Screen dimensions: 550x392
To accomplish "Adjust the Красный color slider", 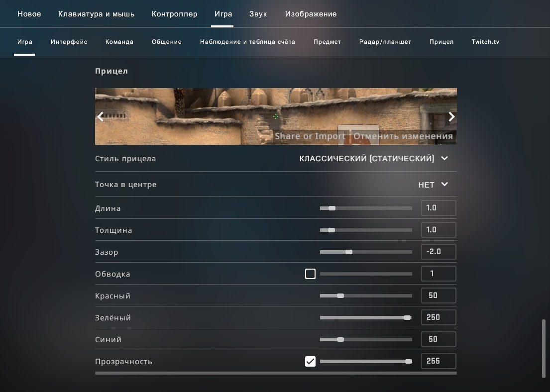I will tap(366, 295).
